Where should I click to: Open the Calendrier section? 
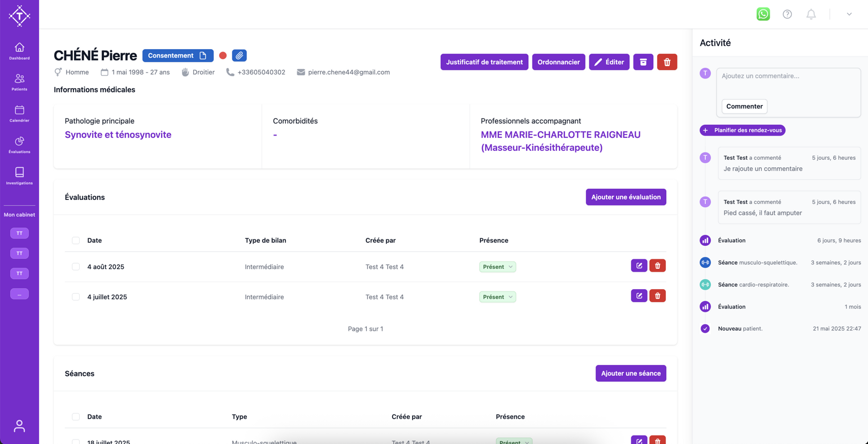[19, 114]
